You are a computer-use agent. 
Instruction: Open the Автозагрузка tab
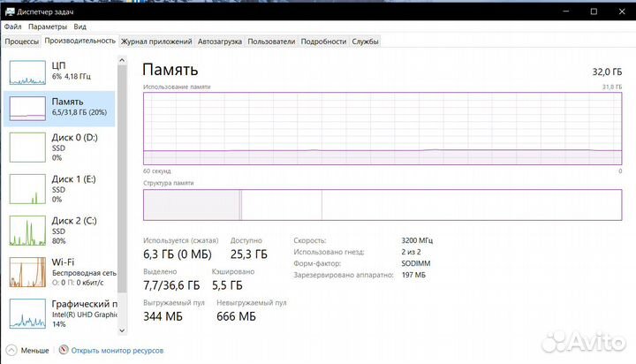(x=220, y=42)
